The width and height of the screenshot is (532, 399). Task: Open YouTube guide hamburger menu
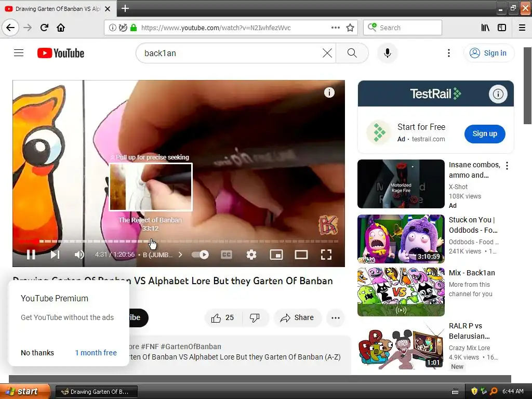coord(19,53)
